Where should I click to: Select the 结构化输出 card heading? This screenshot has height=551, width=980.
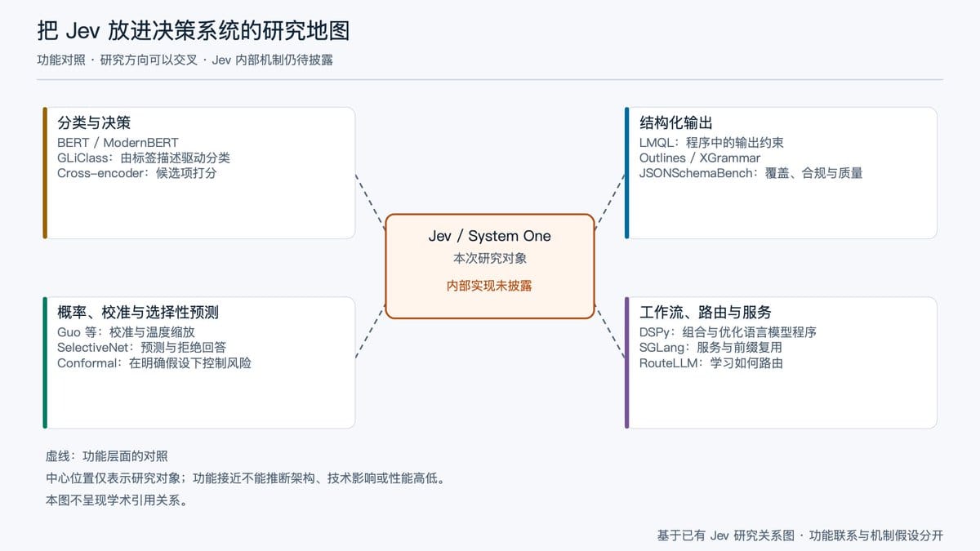[676, 123]
